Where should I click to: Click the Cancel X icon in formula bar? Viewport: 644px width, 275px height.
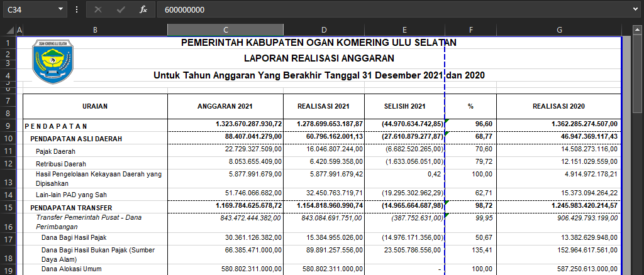pyautogui.click(x=97, y=9)
